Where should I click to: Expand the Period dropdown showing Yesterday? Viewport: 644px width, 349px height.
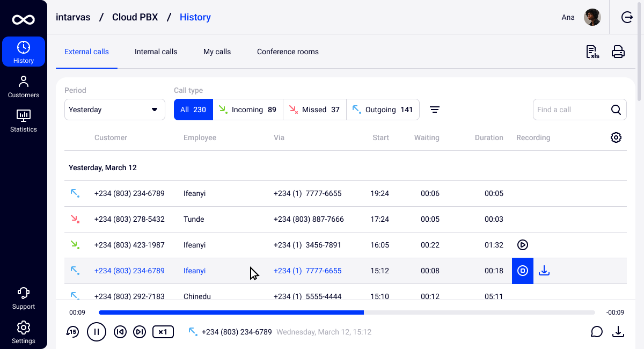tap(114, 110)
